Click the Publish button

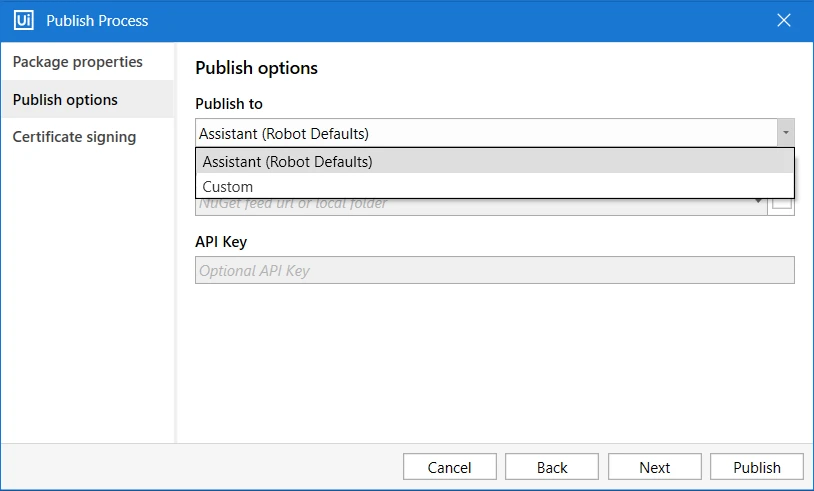coord(757,467)
